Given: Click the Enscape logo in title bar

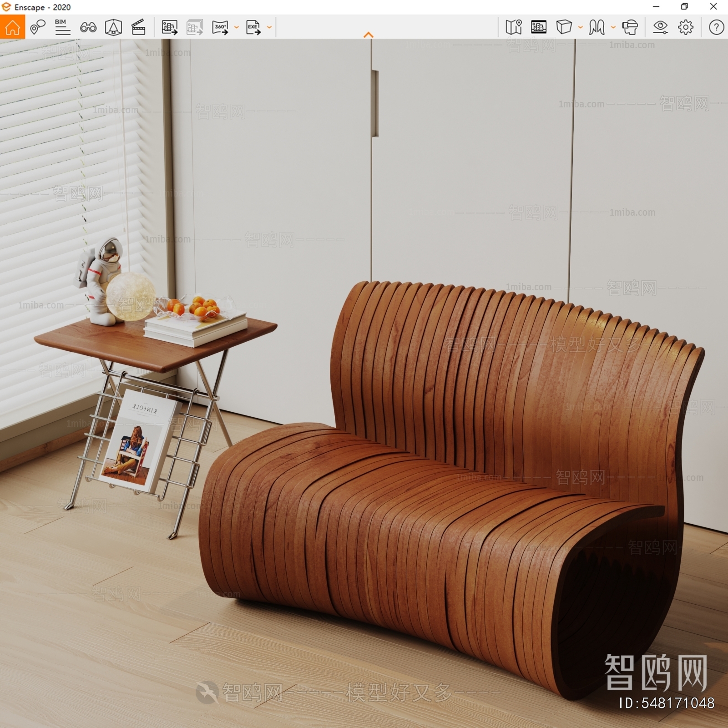Looking at the screenshot, I should (x=6, y=7).
